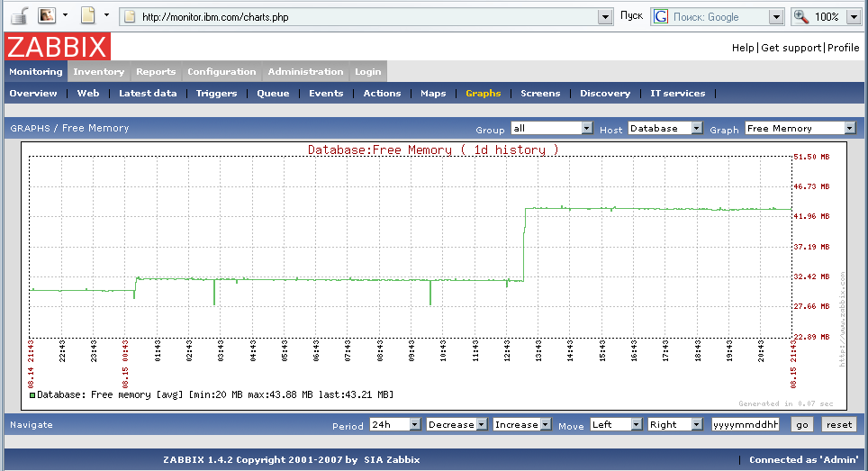Image resolution: width=868 pixels, height=471 pixels.
Task: Click the green legend square for Free memory
Action: (x=32, y=394)
